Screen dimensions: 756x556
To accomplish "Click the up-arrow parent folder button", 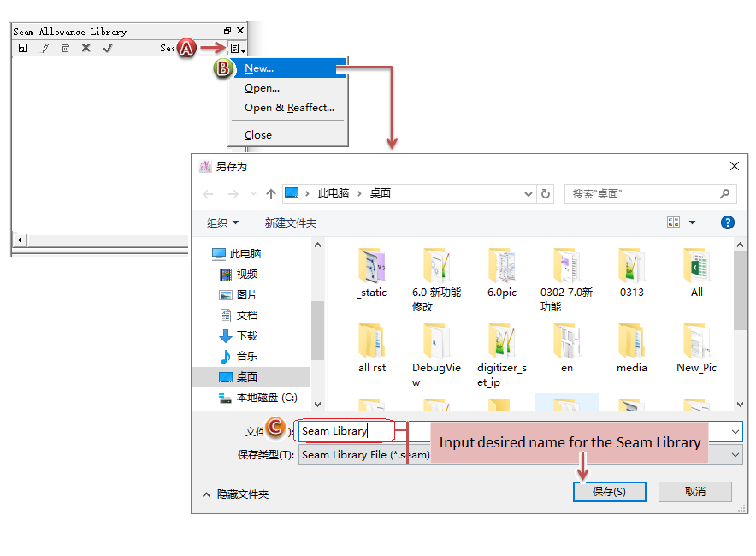I will tap(271, 194).
